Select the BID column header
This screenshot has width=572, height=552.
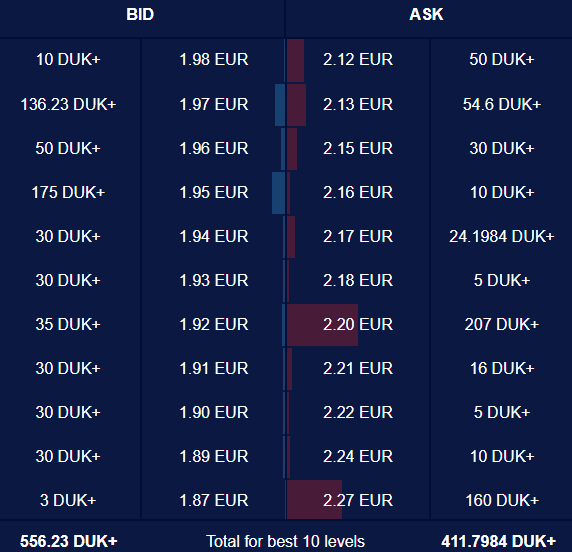point(140,15)
